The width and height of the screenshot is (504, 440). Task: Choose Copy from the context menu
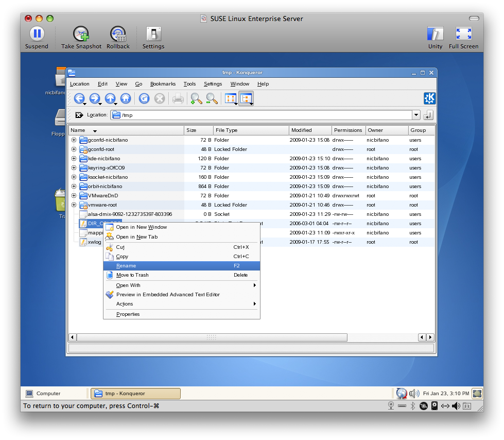click(182, 257)
